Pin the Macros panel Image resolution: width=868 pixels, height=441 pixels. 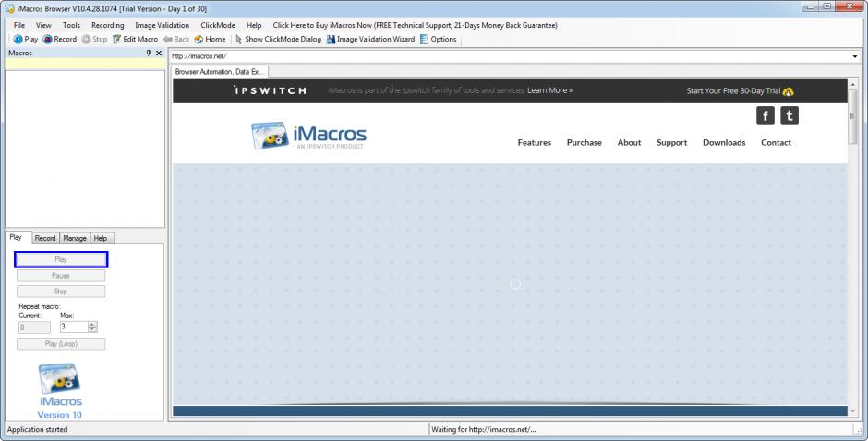click(x=149, y=54)
